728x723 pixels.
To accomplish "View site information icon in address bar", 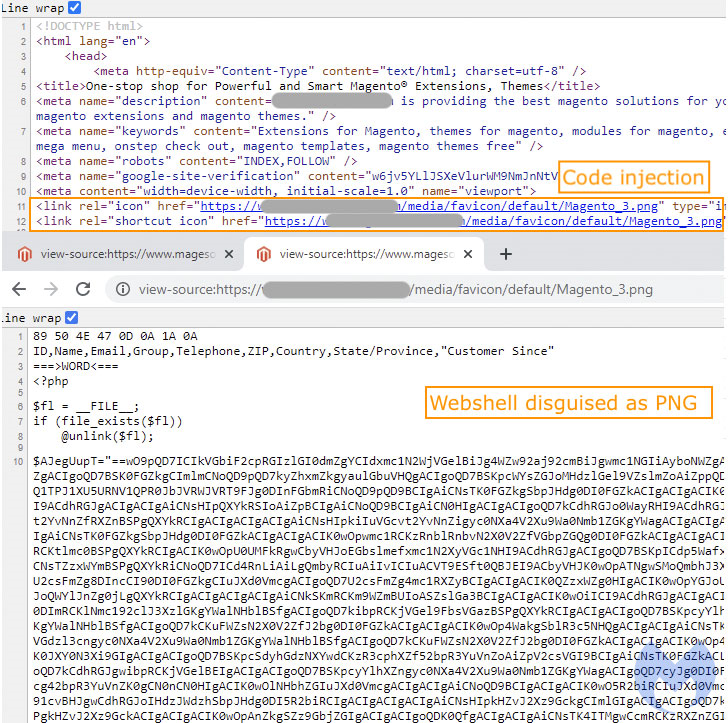I will [123, 289].
